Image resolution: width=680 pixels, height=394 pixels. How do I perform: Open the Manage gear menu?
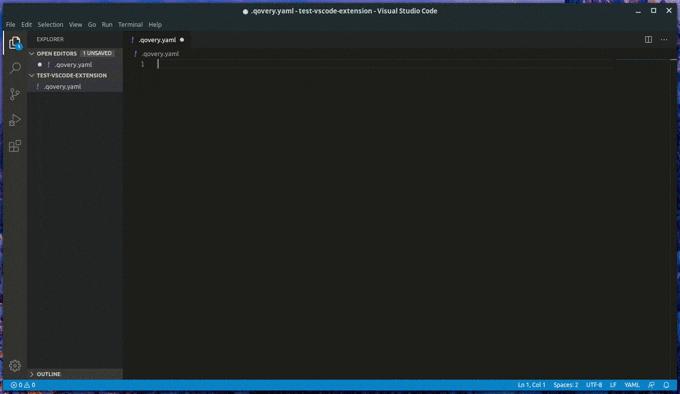point(15,366)
